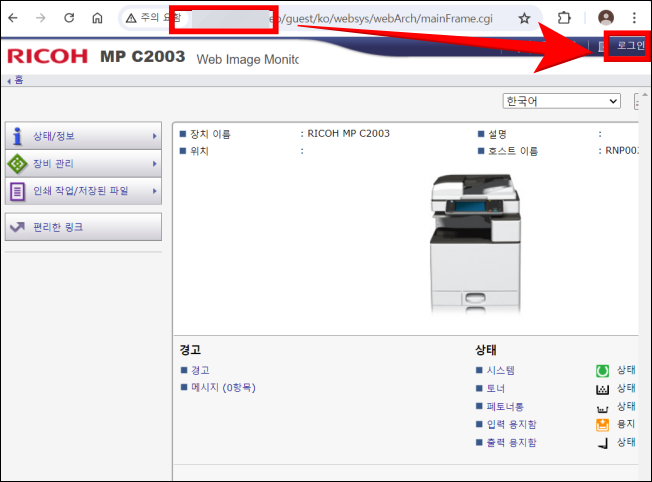Click the waste toner bottle icon

click(x=603, y=409)
